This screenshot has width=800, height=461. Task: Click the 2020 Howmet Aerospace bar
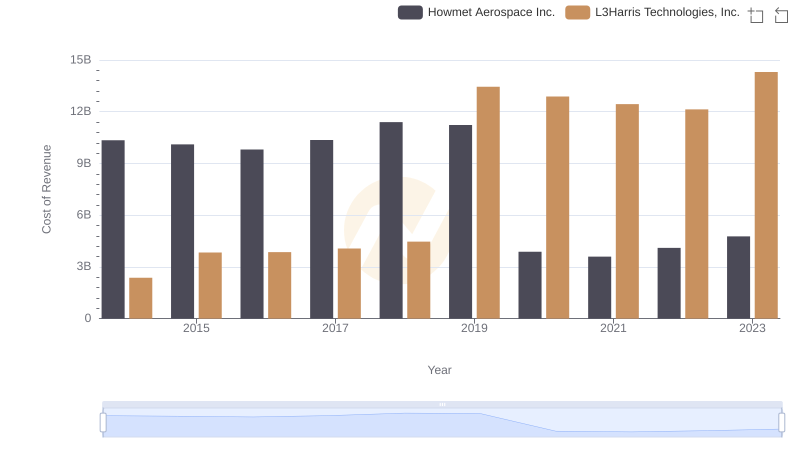530,285
